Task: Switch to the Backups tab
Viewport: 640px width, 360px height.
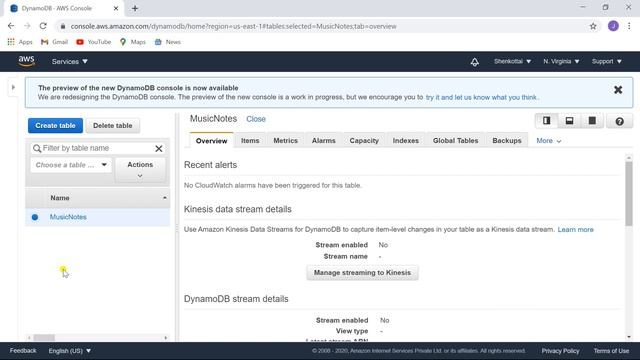Action: (507, 140)
